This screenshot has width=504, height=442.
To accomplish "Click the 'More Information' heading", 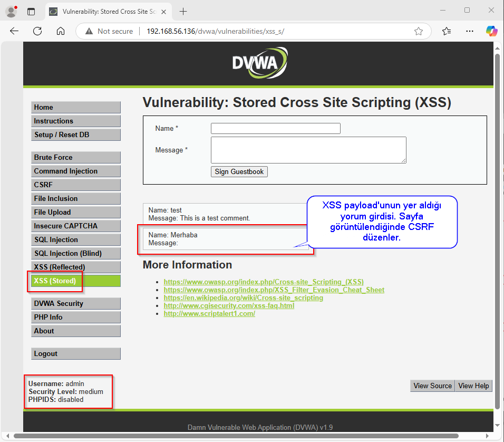I will (x=187, y=265).
